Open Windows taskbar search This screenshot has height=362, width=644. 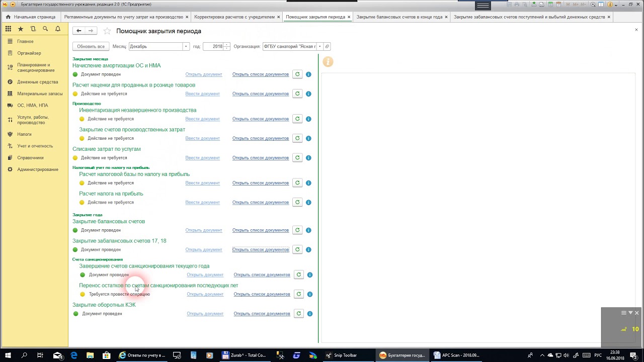point(24,355)
